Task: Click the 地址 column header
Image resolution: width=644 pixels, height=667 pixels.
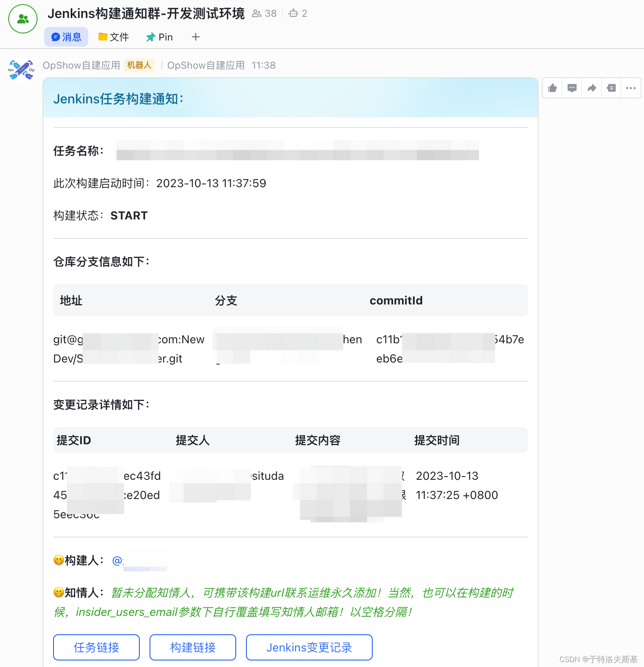Action: (x=71, y=301)
